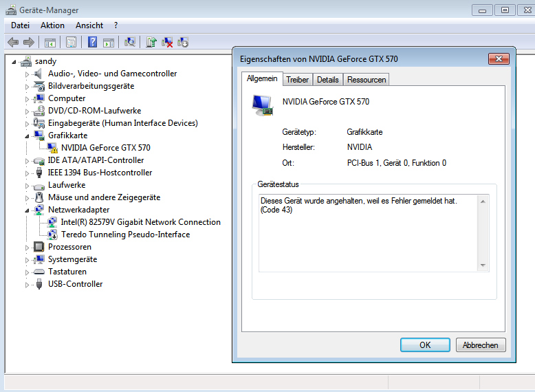Click the Audio-, Video- und Gamecontroller speaker icon

[x=39, y=74]
